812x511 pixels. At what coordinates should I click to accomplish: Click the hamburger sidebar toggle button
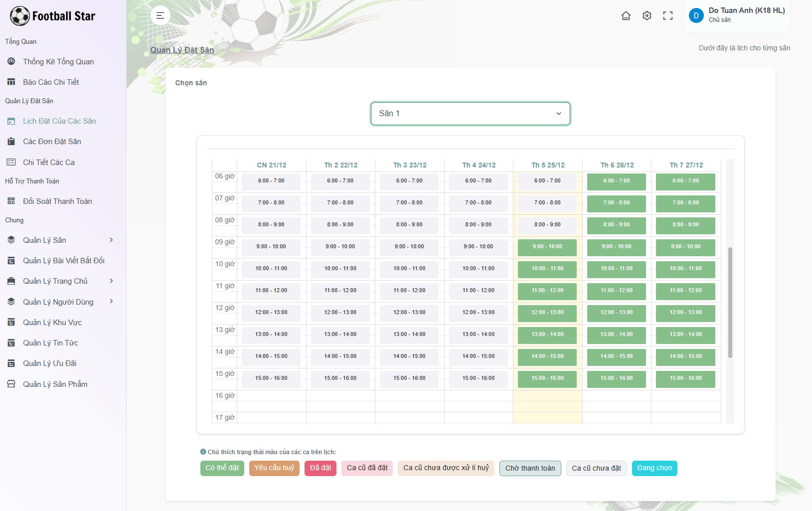(x=160, y=15)
